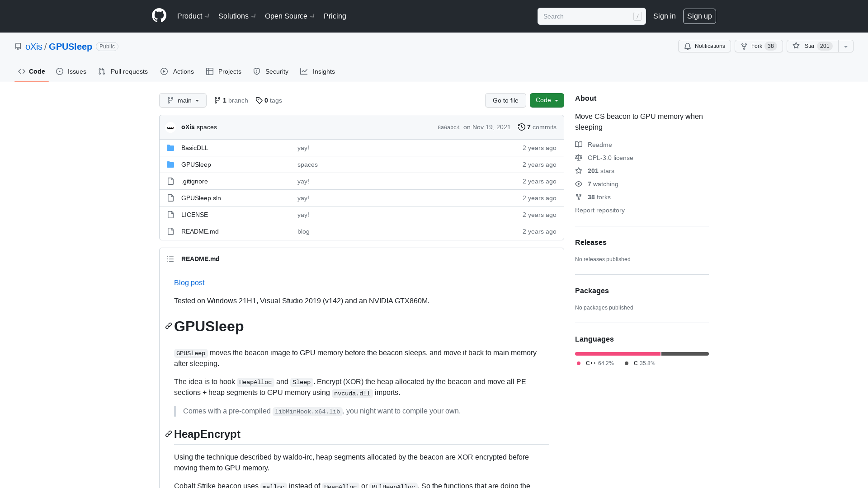Expand the Solutions menu
The width and height of the screenshot is (868, 488).
coord(237,16)
